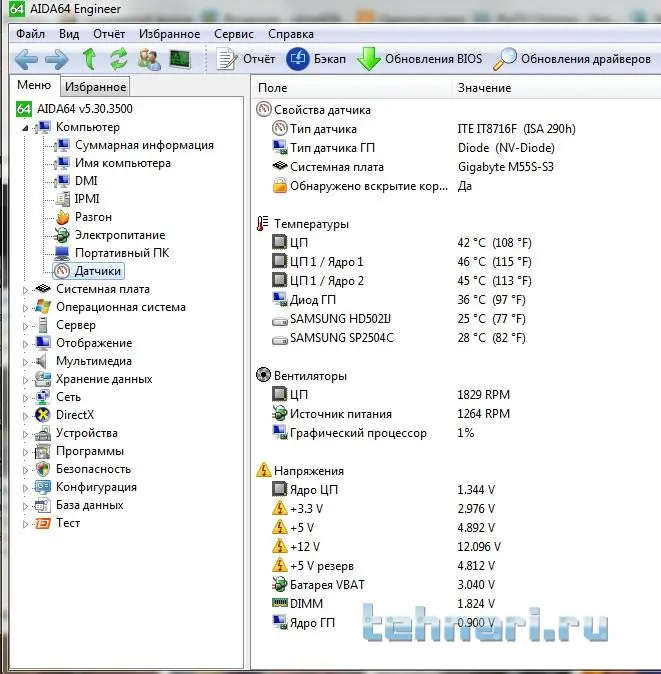Image resolution: width=661 pixels, height=674 pixels.
Task: Select the ЦП 1 / Ядро 2 row
Action: 401,281
